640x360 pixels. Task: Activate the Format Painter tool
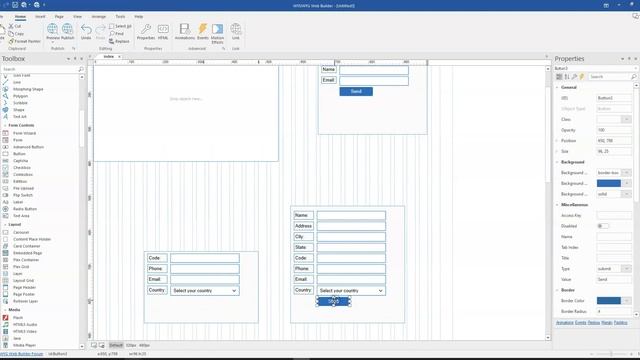click(x=24, y=41)
